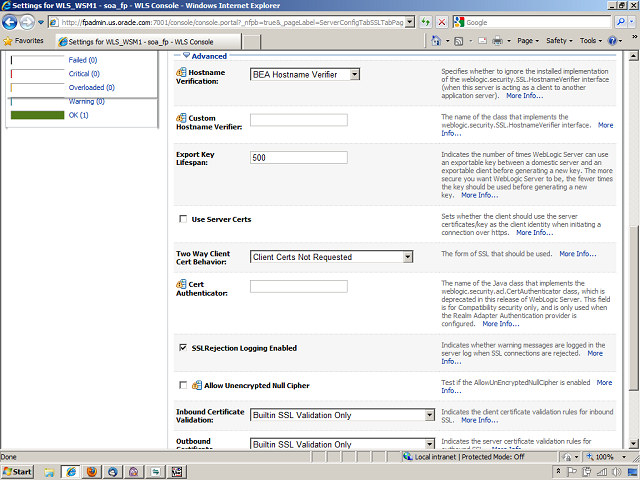This screenshot has height=480, width=640.
Task: Uncheck SSLRejection Logging Enabled
Action: click(x=182, y=348)
